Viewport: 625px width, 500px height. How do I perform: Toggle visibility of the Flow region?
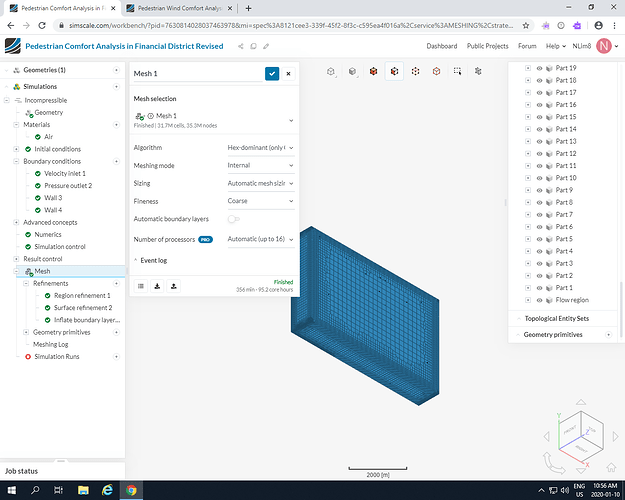pos(538,300)
